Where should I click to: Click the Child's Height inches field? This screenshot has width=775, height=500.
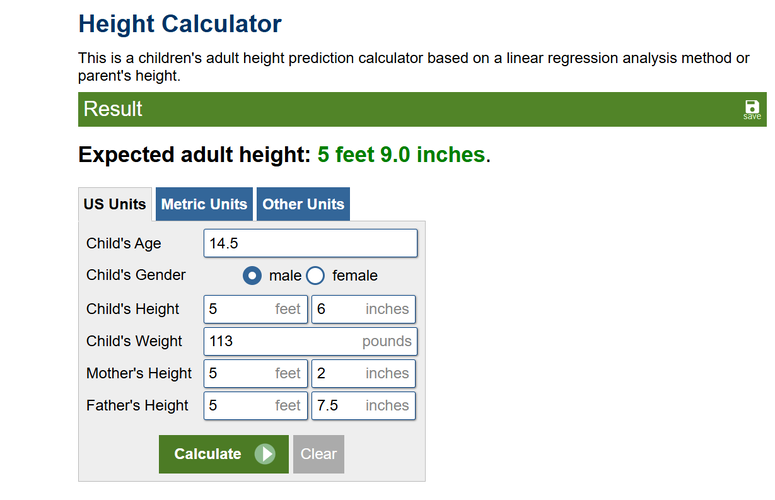pos(363,309)
